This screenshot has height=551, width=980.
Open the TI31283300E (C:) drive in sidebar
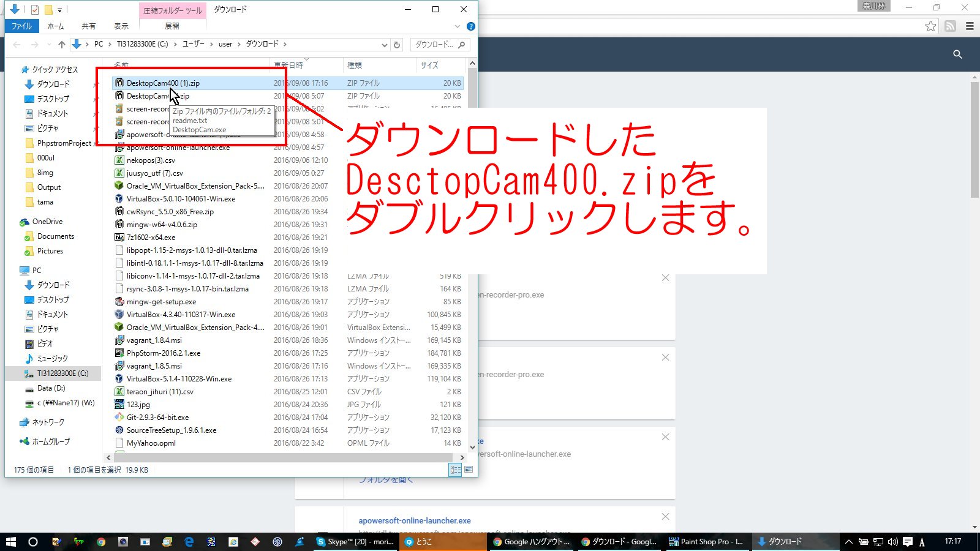click(62, 373)
